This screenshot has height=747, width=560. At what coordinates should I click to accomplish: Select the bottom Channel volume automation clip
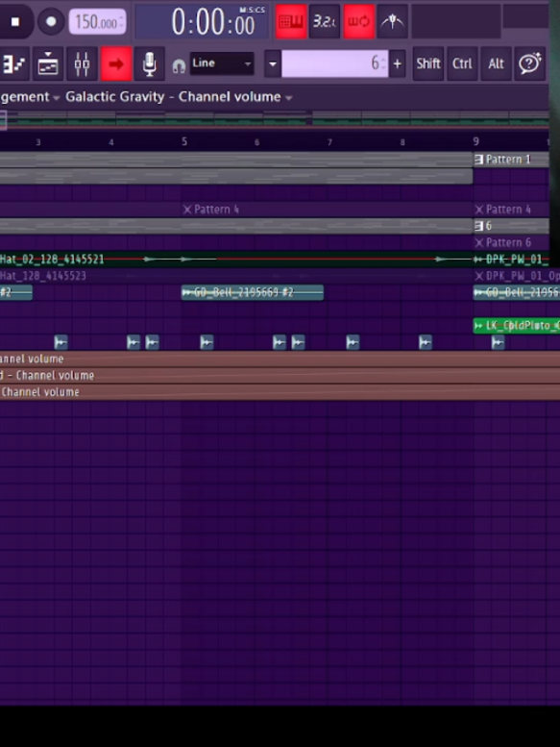(x=280, y=392)
